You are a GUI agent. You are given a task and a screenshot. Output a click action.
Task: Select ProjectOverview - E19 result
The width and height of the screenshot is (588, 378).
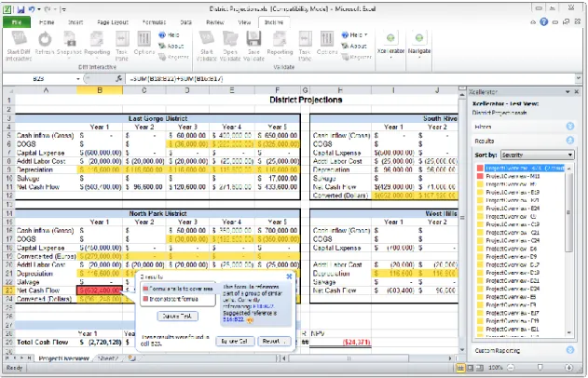point(509,192)
